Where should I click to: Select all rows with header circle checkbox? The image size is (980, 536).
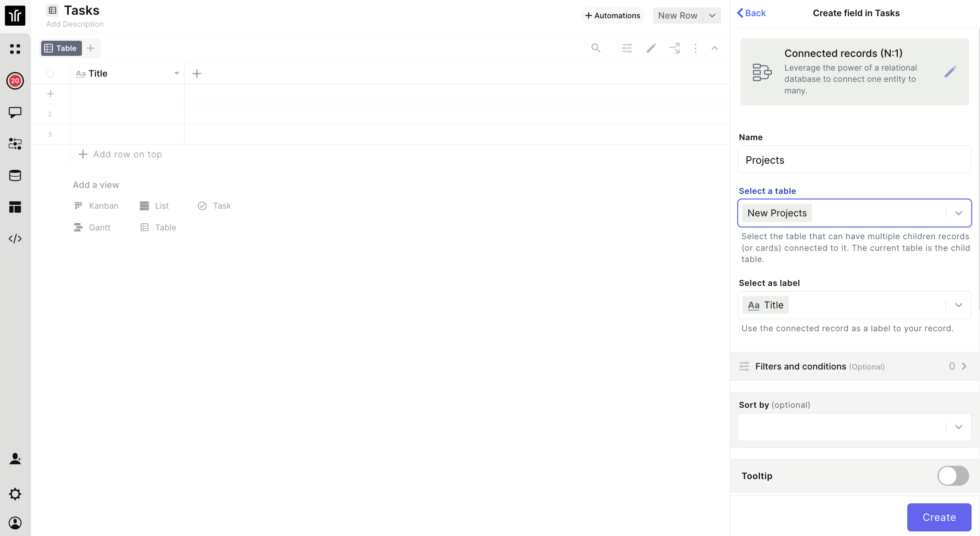click(50, 74)
